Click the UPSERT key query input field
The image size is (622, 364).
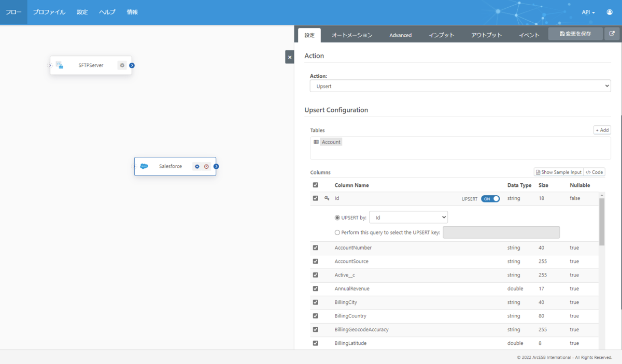[501, 232]
